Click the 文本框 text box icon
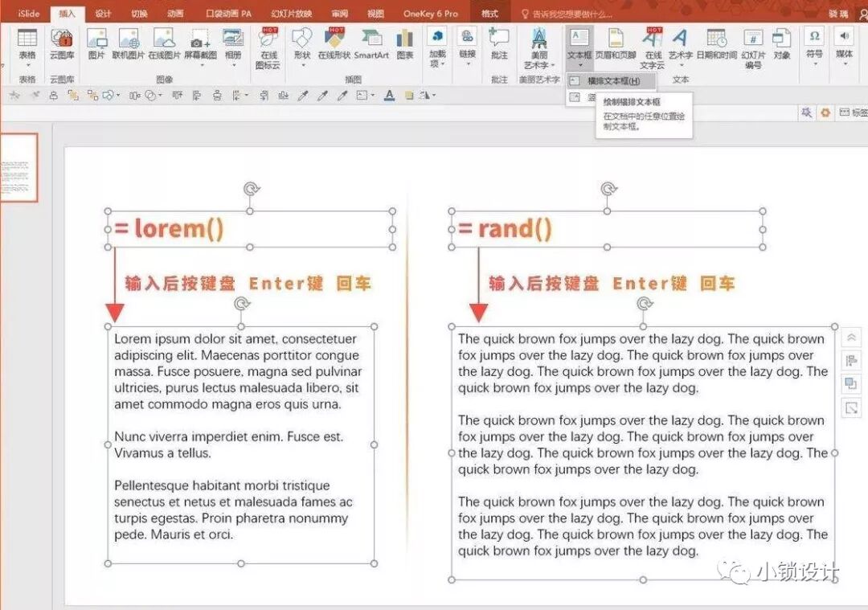Image resolution: width=868 pixels, height=610 pixels. 579,39
